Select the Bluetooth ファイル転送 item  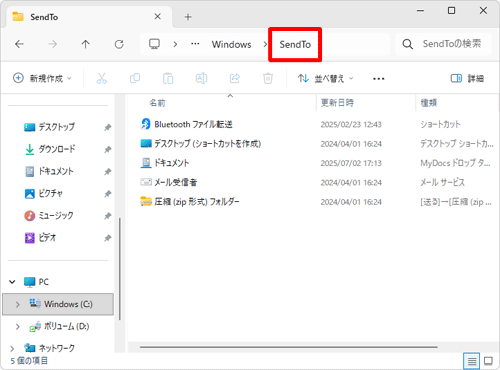(x=193, y=124)
